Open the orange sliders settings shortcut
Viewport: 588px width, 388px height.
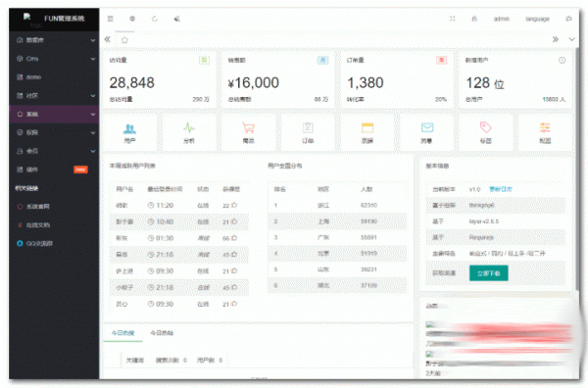(x=545, y=133)
